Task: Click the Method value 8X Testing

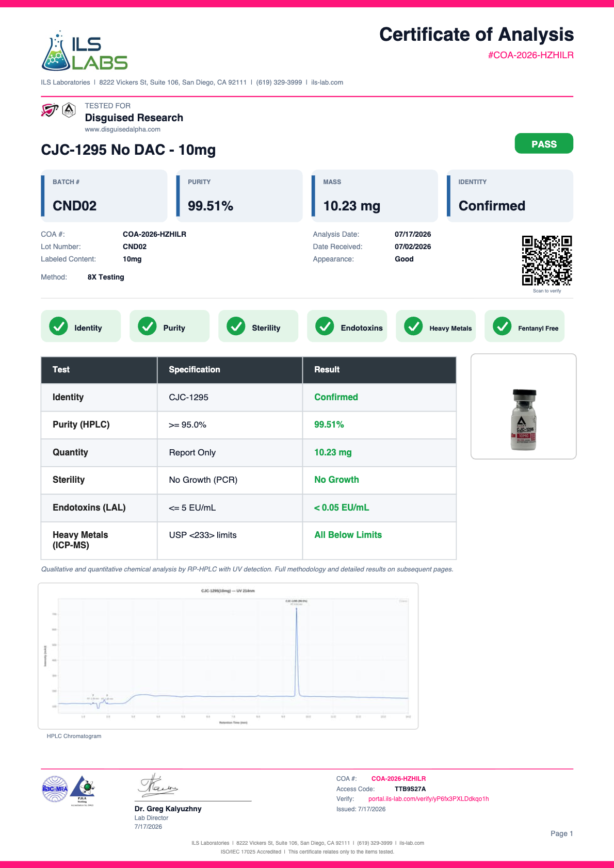Action: tap(106, 277)
